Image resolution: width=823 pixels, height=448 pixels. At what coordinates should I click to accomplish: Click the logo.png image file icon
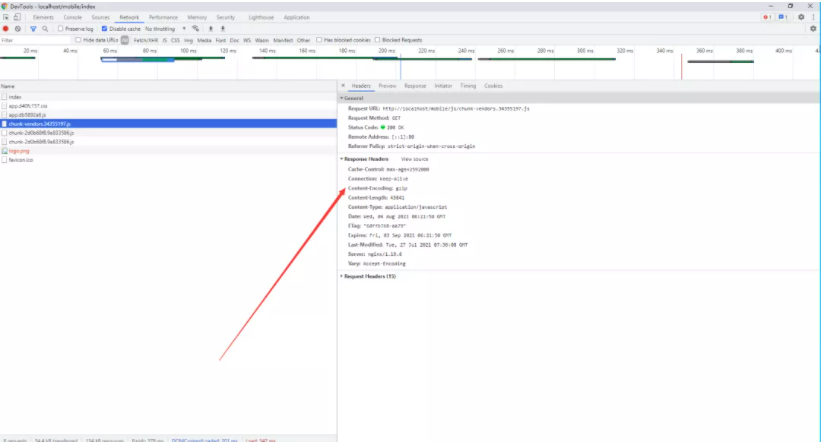pos(5,151)
